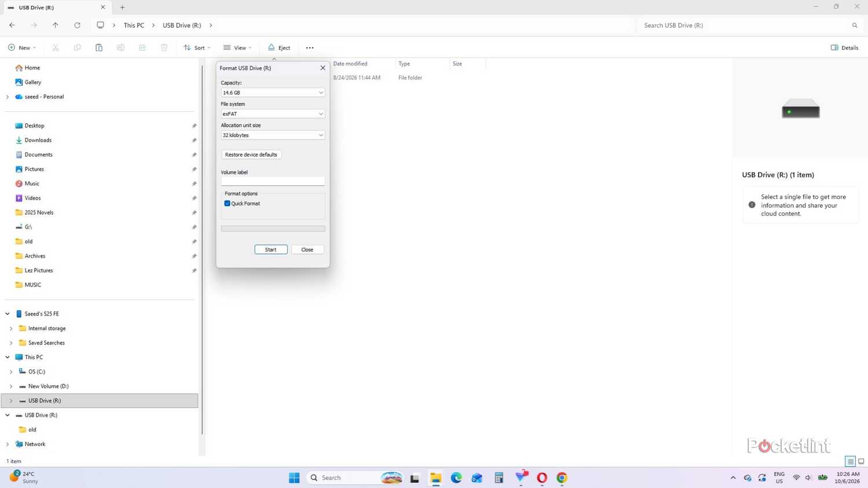Go up one folder level arrow
The width and height of the screenshot is (868, 488).
point(56,25)
